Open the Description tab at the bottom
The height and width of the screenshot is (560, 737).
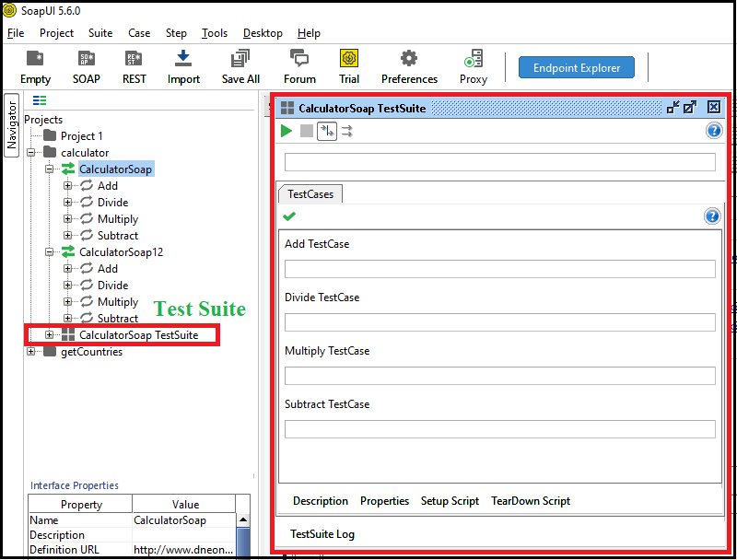[x=321, y=501]
